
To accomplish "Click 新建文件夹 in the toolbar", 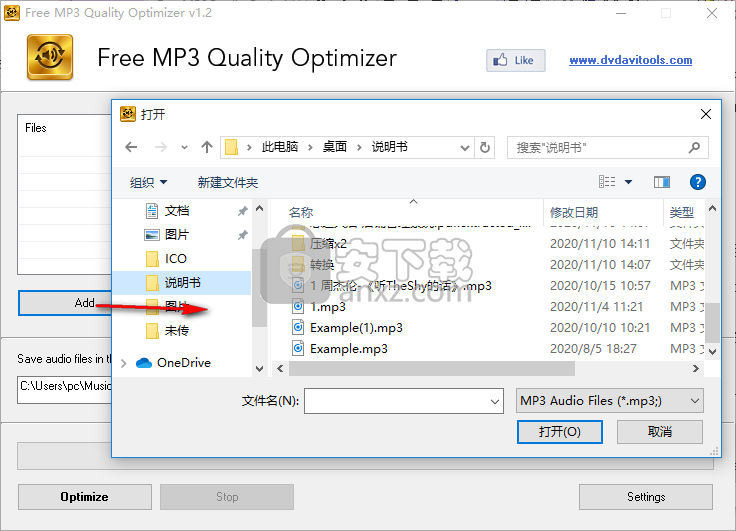I will tap(228, 182).
